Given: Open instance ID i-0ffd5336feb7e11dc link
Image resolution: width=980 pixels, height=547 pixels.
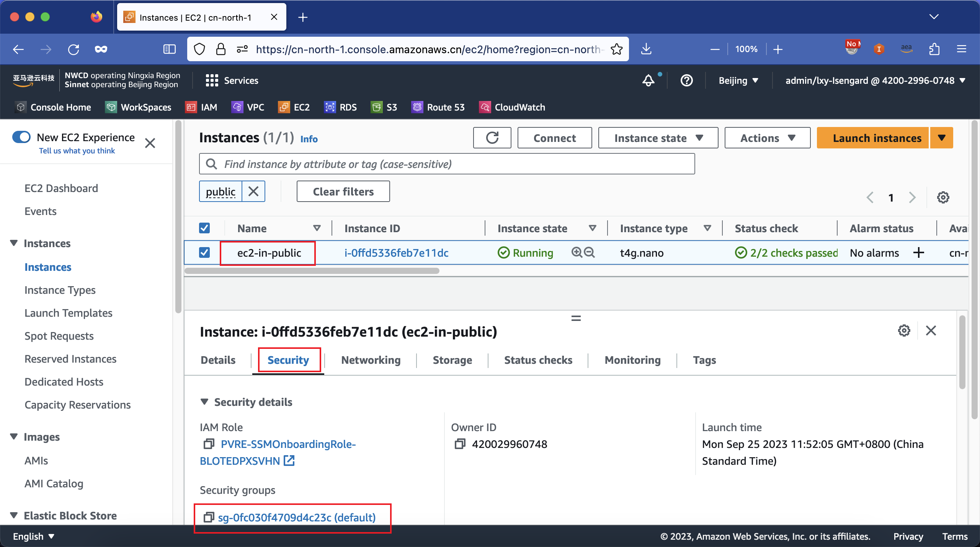Looking at the screenshot, I should pos(396,252).
